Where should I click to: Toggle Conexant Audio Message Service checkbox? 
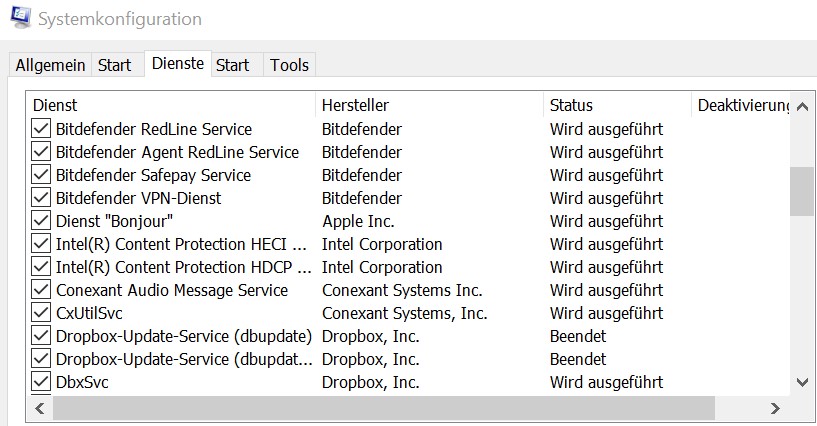(x=41, y=290)
